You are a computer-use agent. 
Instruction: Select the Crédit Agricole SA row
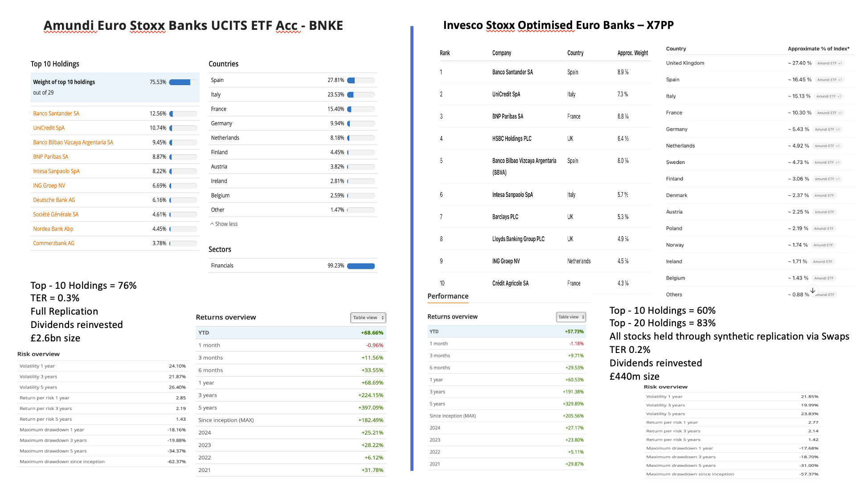tap(545, 283)
